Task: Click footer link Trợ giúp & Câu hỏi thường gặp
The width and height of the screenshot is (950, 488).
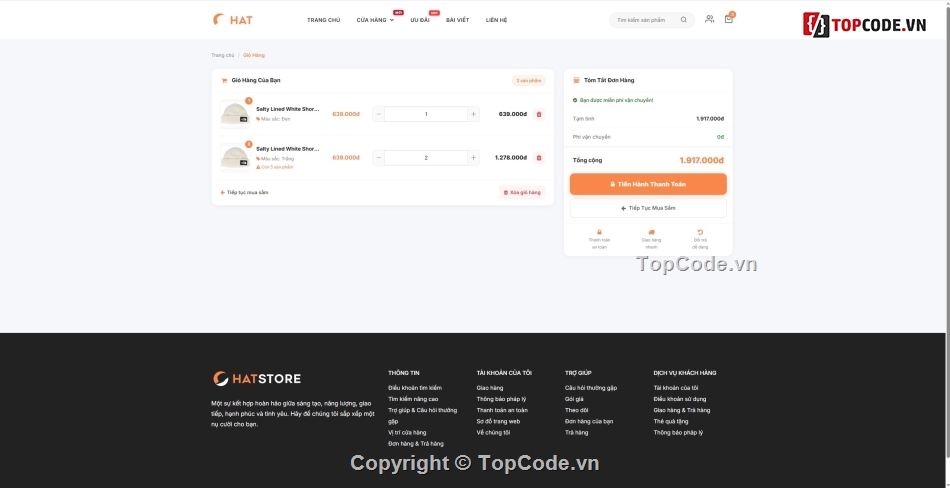Action: 423,415
